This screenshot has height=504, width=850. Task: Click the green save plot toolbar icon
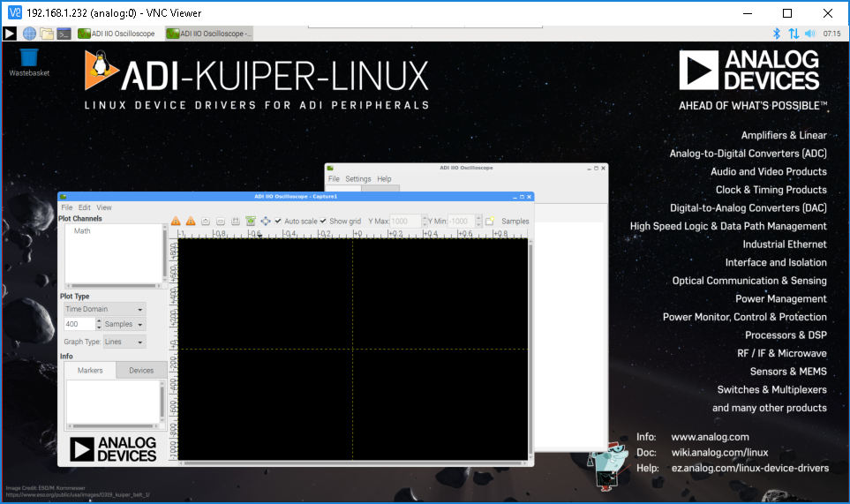(x=251, y=221)
